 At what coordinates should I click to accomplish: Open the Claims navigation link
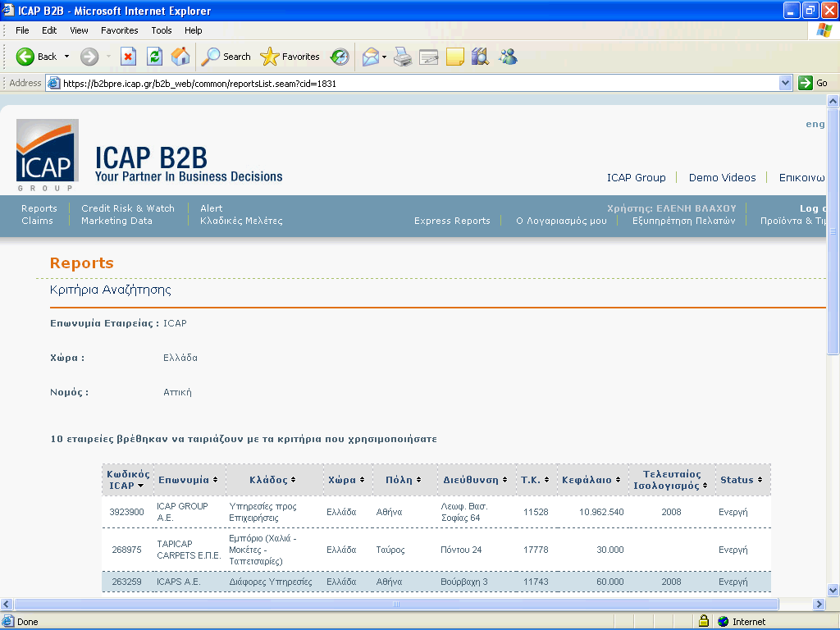click(37, 221)
